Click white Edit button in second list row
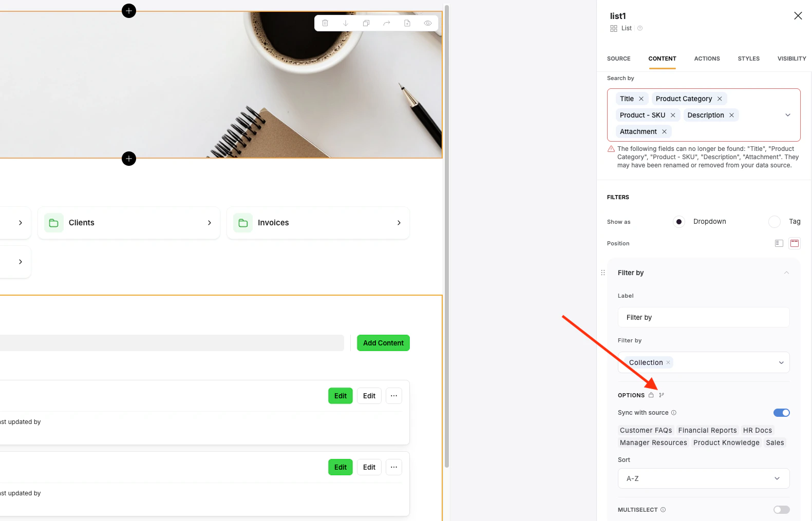This screenshot has width=812, height=521. (369, 467)
